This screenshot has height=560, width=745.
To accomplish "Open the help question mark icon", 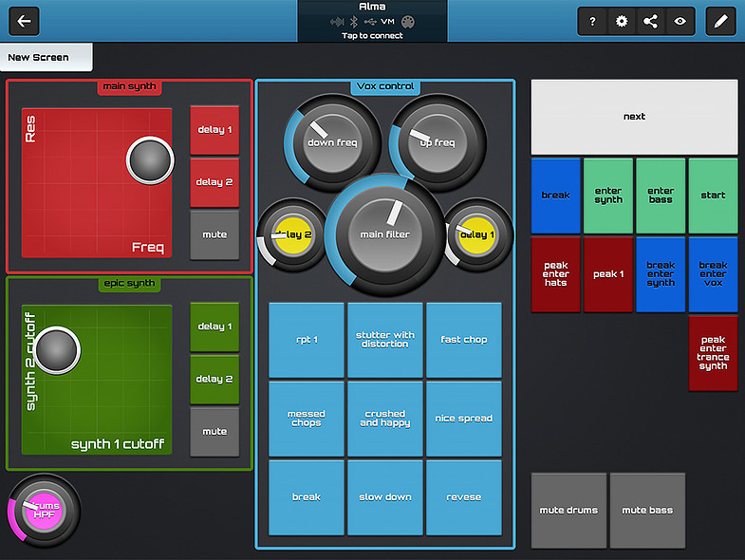I will click(592, 22).
